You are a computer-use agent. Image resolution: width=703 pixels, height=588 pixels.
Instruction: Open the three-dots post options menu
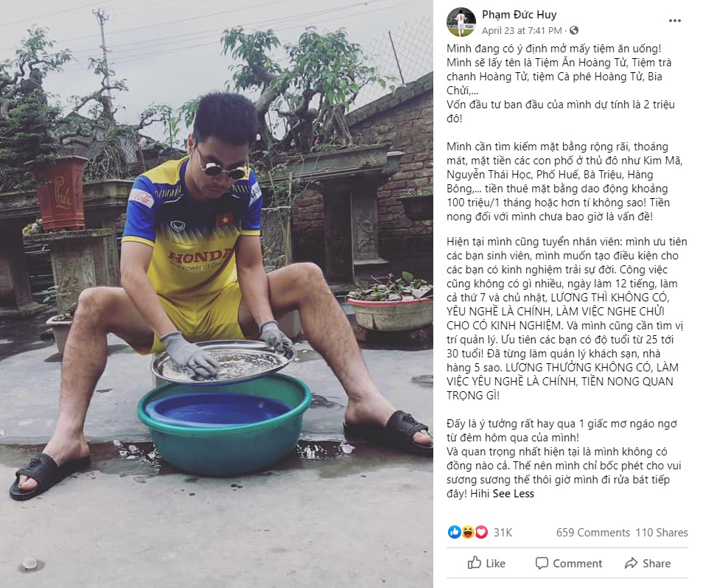click(x=674, y=21)
